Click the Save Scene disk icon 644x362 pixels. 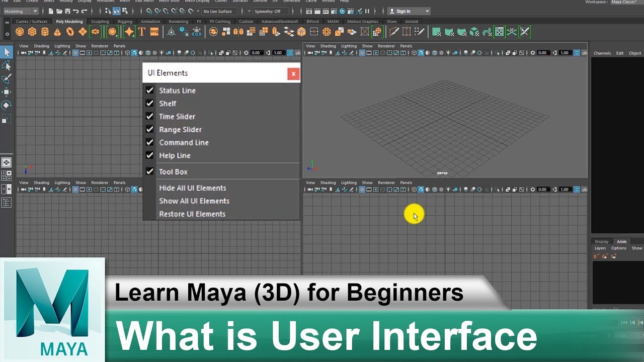click(x=67, y=11)
